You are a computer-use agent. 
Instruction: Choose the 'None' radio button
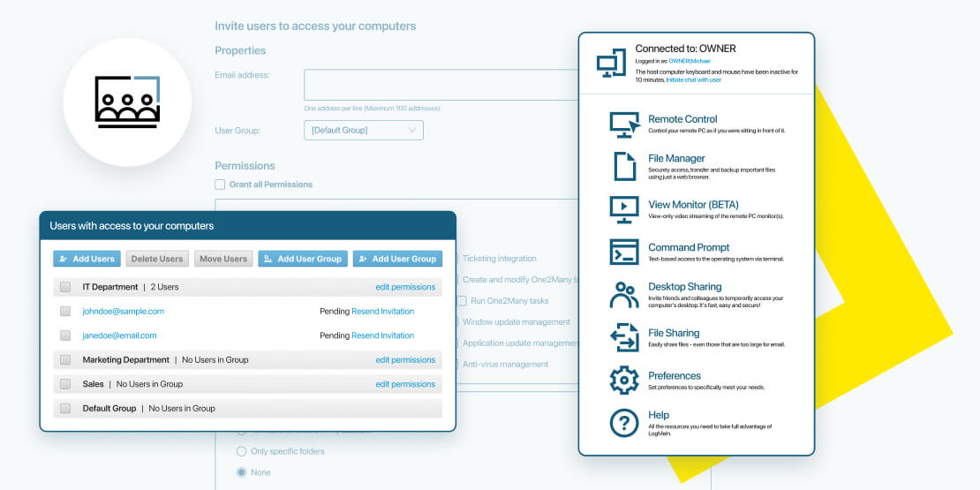coord(241,472)
